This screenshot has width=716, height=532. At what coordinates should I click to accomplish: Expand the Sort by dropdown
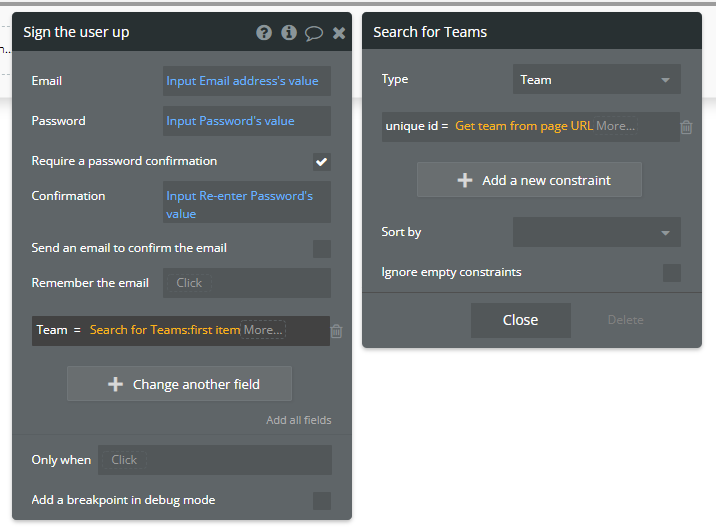(x=596, y=232)
